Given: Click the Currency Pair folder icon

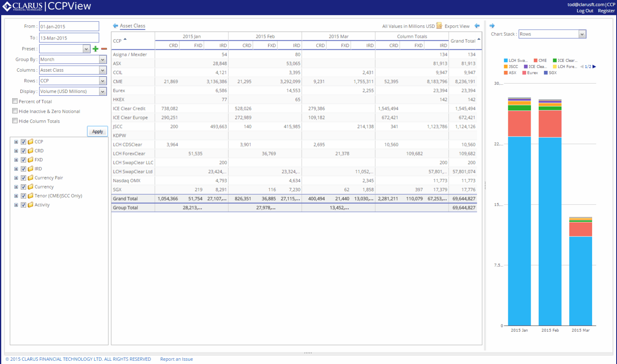Looking at the screenshot, I should pyautogui.click(x=31, y=178).
